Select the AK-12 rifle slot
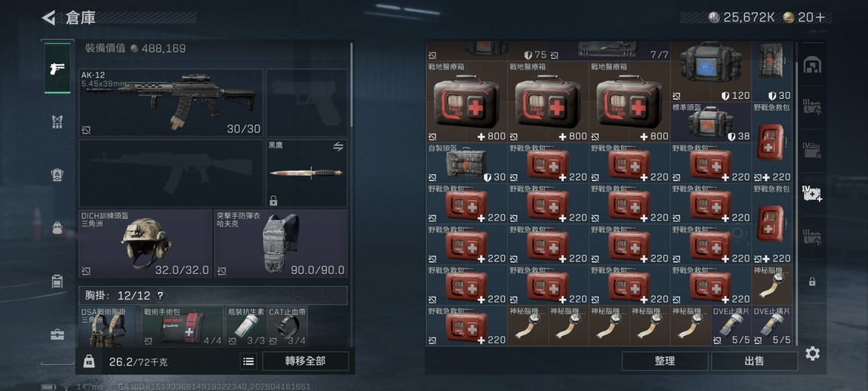Viewport: 868px width, 391px height. 171,103
